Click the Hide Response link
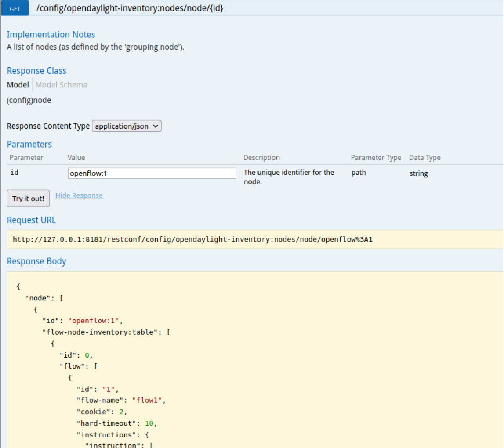Screen dimensions: 504x448 pyautogui.click(x=79, y=195)
